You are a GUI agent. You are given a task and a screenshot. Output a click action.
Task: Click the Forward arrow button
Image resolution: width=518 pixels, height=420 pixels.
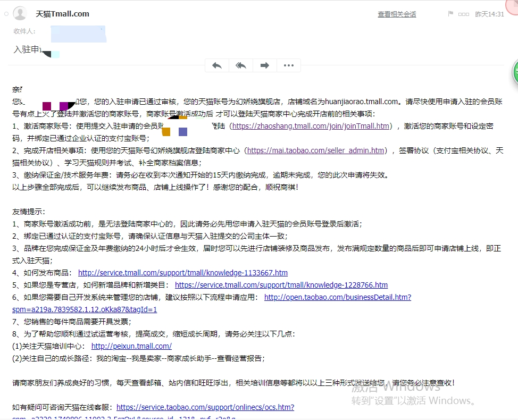265,65
